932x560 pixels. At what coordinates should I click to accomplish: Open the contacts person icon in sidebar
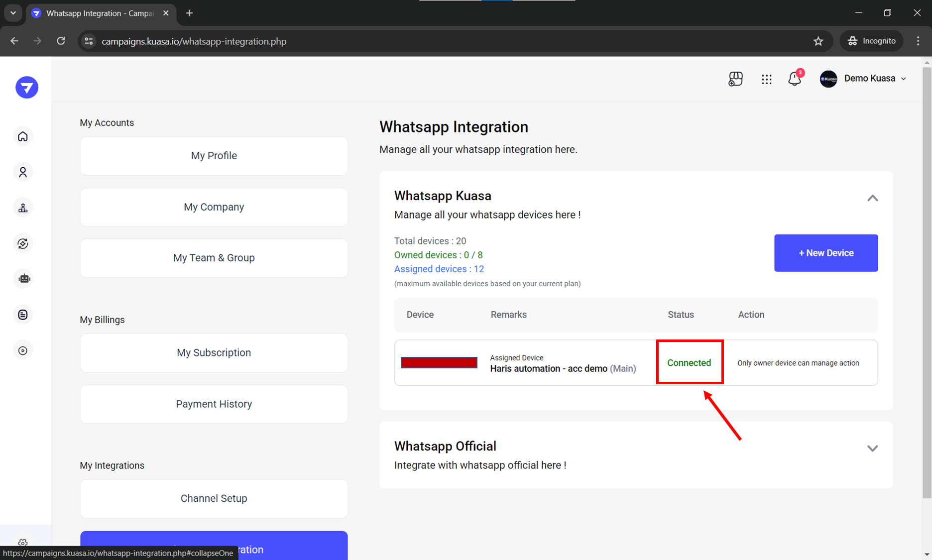point(23,172)
